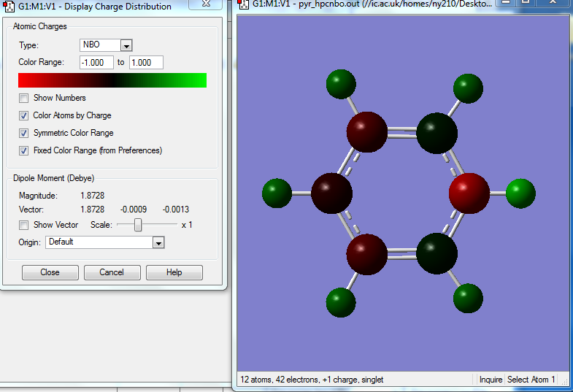Image resolution: width=573 pixels, height=392 pixels.
Task: Select the bright green hydrogen on nitrogen
Action: pos(520,193)
